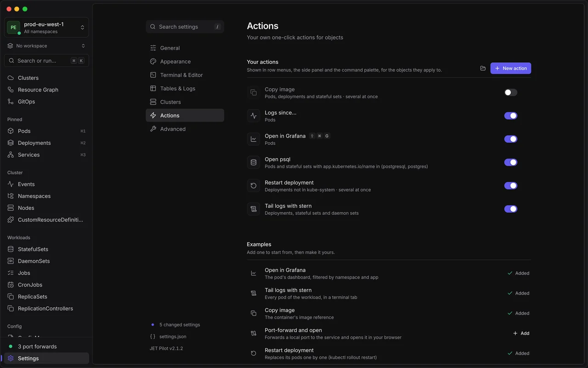Viewport: 588px width, 368px height.
Task: Click the Events pulse icon in sidebar
Action: pyautogui.click(x=11, y=184)
